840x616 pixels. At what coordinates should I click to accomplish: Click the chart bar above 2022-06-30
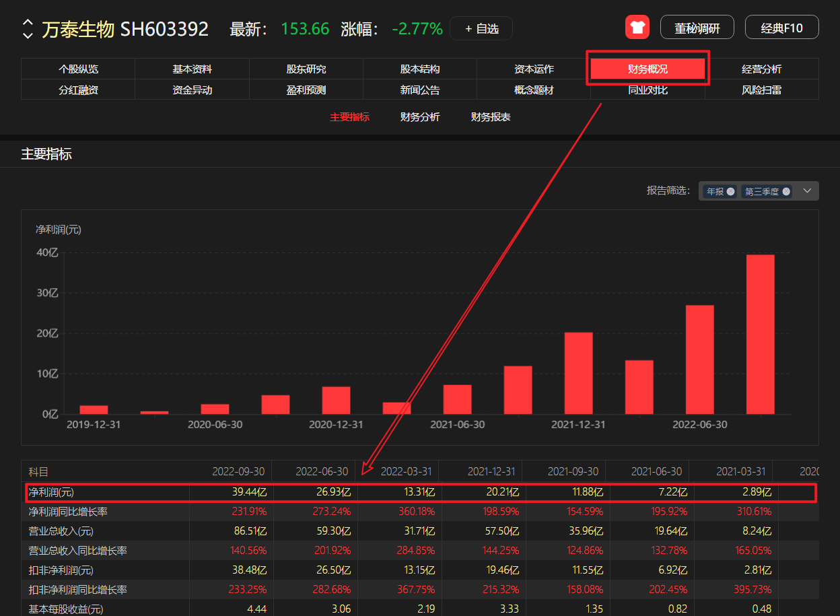(700, 360)
